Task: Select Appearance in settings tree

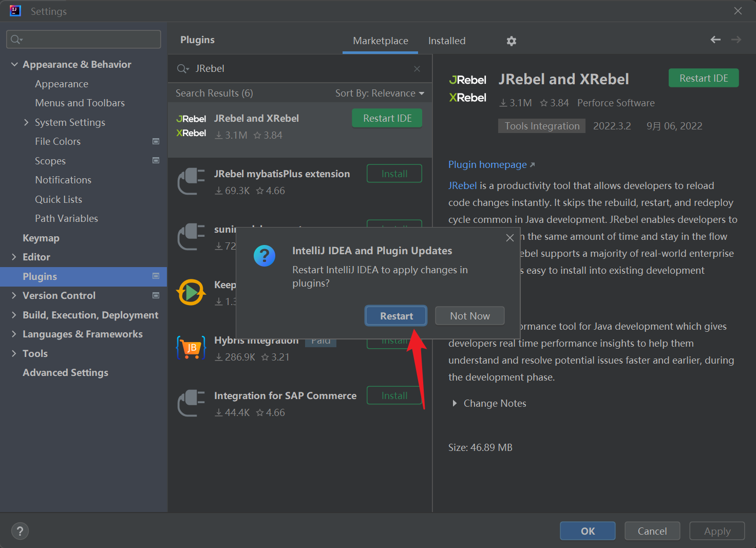Action: pos(62,84)
